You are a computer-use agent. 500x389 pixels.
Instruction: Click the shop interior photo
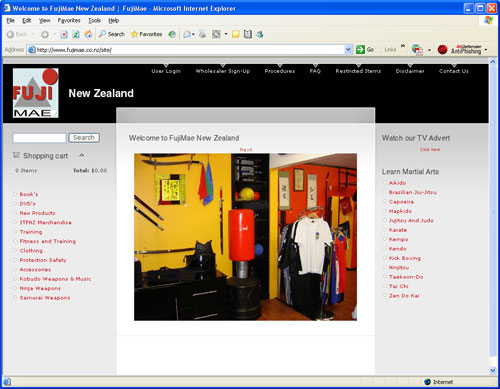coord(245,237)
